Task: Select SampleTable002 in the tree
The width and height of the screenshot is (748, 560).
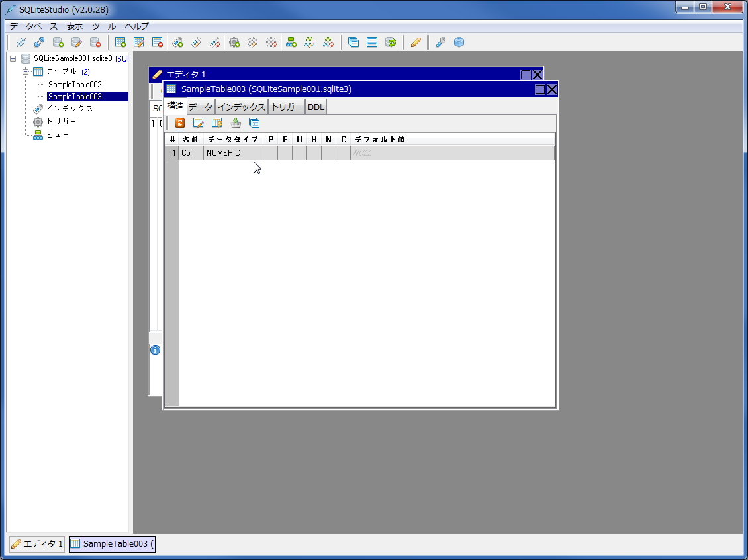Action: [75, 85]
